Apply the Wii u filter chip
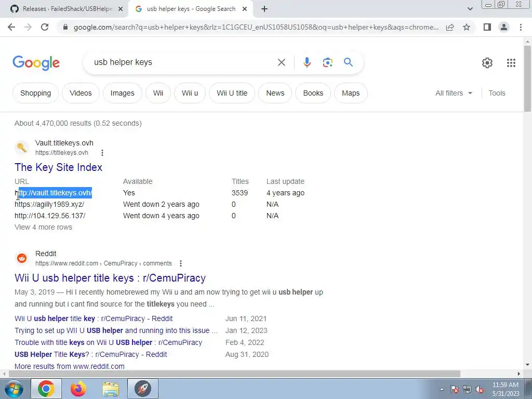This screenshot has width=532, height=399. click(x=190, y=94)
